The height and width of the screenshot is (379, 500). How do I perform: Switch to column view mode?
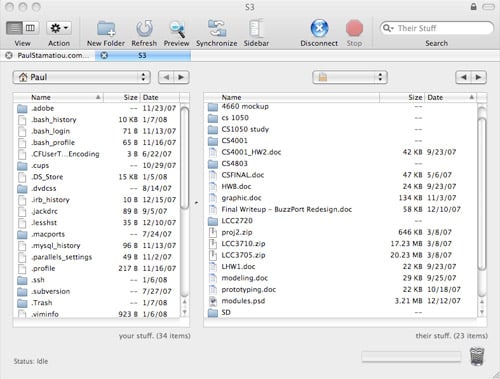(x=30, y=28)
